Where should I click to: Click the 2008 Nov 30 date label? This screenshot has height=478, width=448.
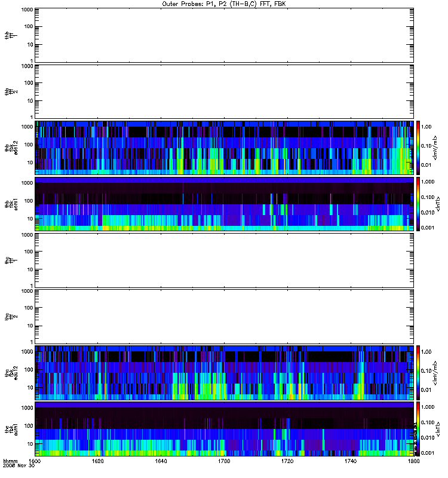point(19,466)
